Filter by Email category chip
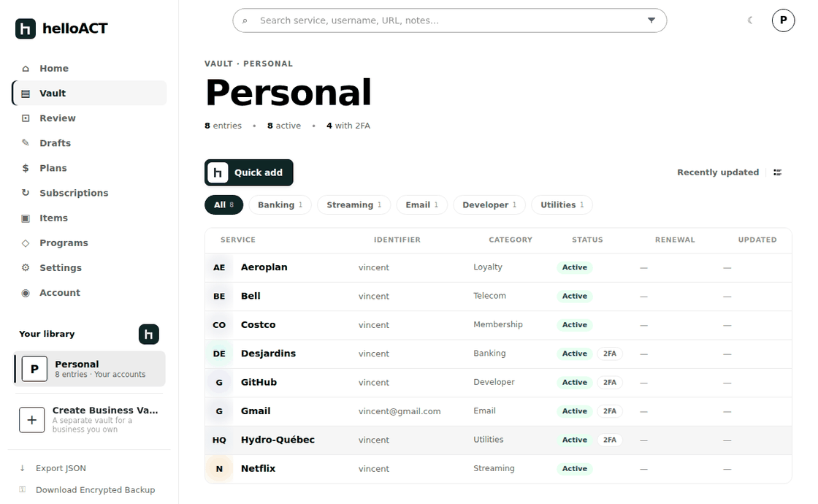The image size is (818, 504). pyautogui.click(x=422, y=205)
